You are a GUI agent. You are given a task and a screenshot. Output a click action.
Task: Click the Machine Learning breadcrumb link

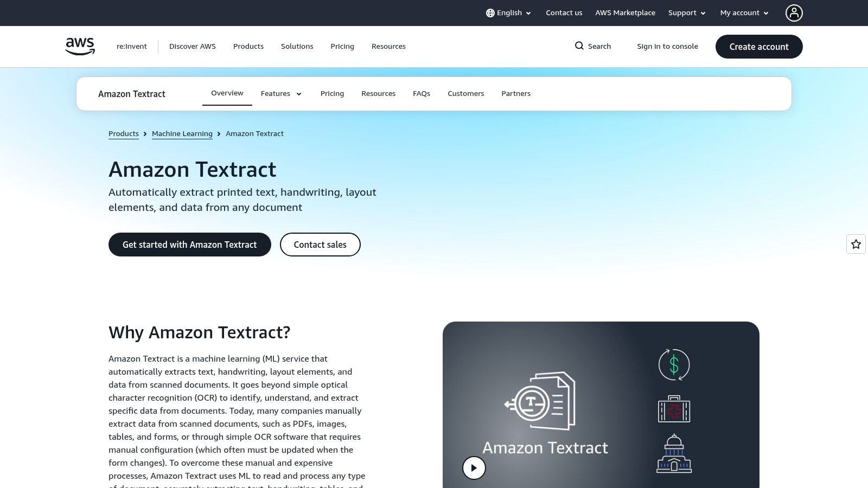182,134
